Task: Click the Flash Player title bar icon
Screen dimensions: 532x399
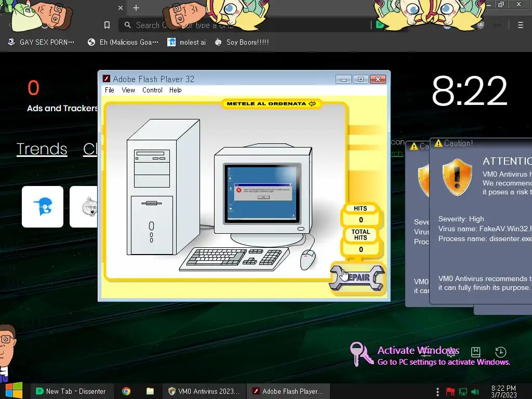Action: click(107, 79)
